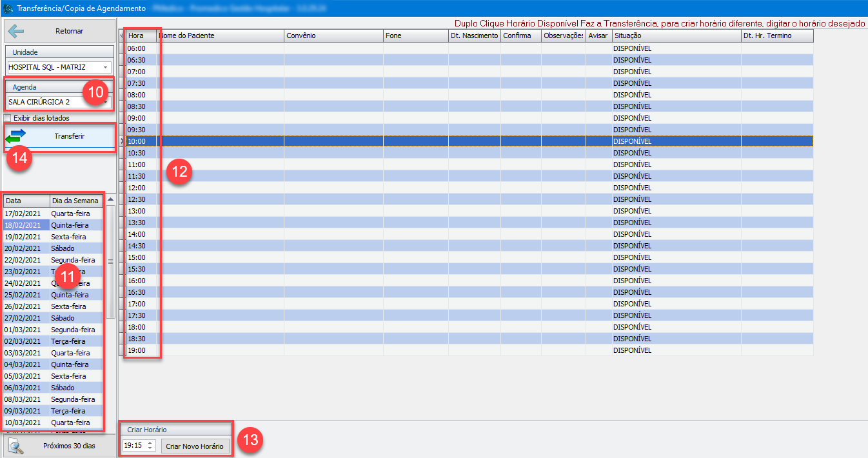Viewport: 868px width, 458px height.
Task: Sort by the Situação column header
Action: 676,36
